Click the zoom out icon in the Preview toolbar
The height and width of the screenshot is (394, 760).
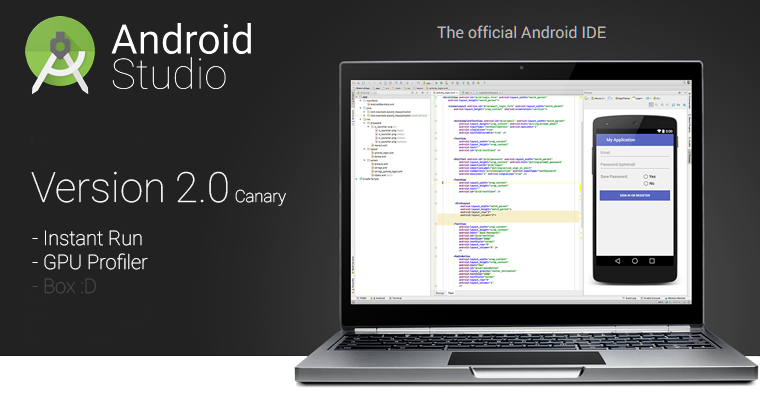coord(667,105)
